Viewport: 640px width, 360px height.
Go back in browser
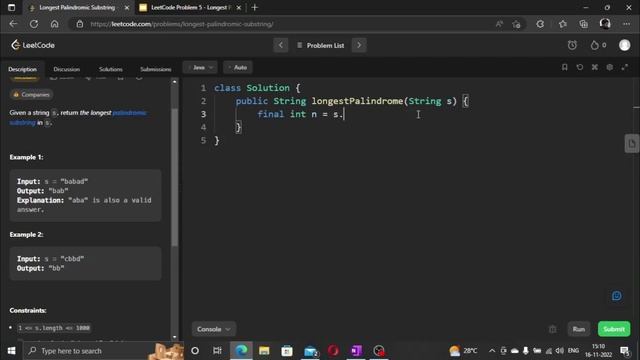pos(13,24)
